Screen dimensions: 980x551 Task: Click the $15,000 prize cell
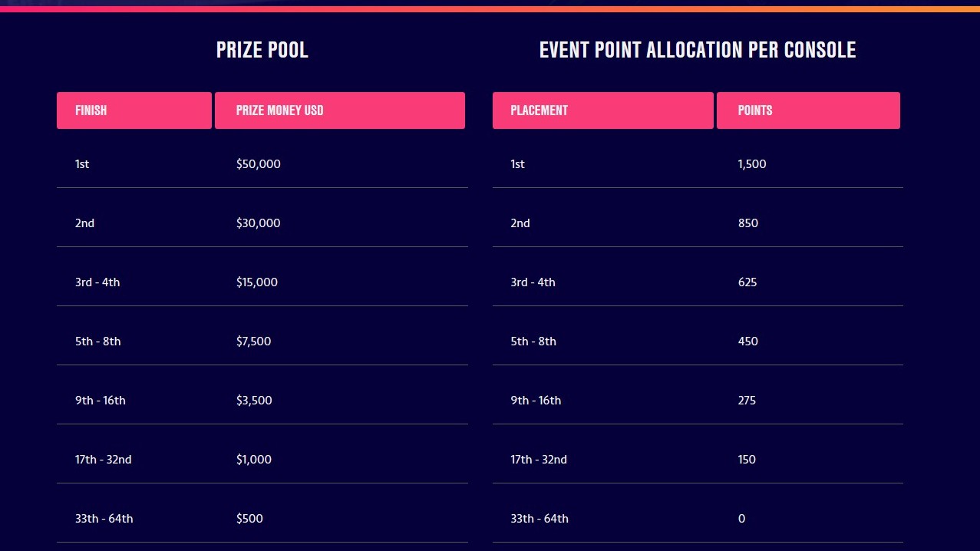coord(257,282)
